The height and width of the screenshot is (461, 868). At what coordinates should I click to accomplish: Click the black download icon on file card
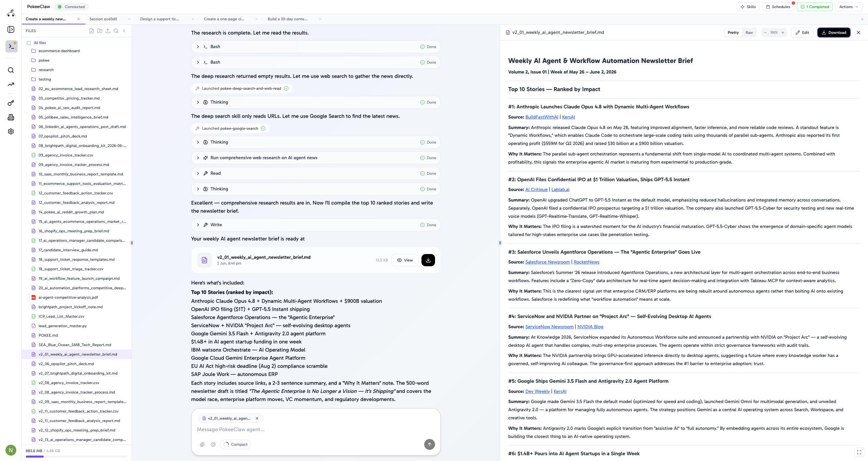pyautogui.click(x=428, y=260)
